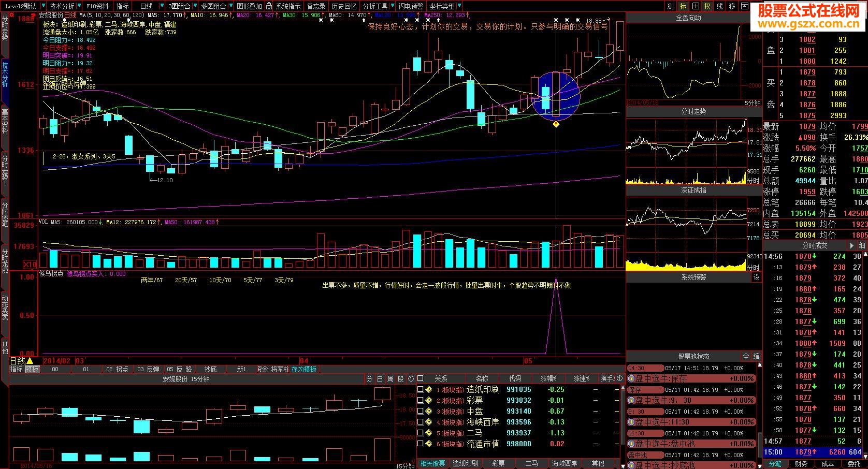Click the window-panel icon next to 移
The width and height of the screenshot is (868, 469).
(x=744, y=6)
